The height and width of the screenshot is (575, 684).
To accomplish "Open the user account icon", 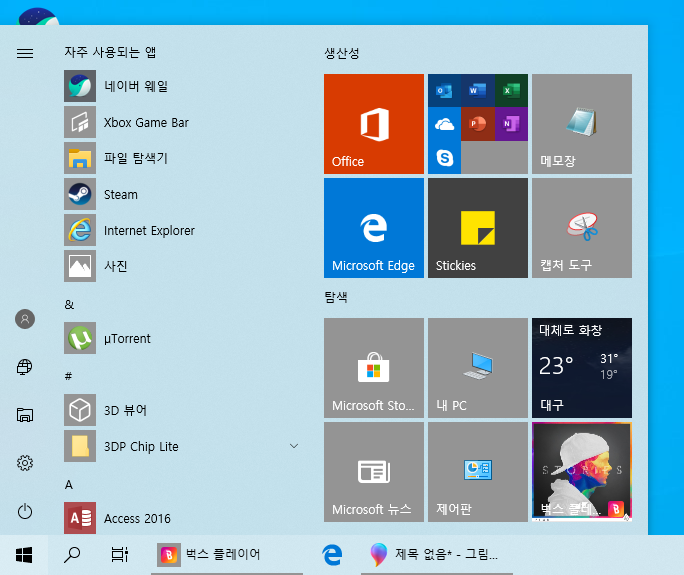I will (25, 319).
